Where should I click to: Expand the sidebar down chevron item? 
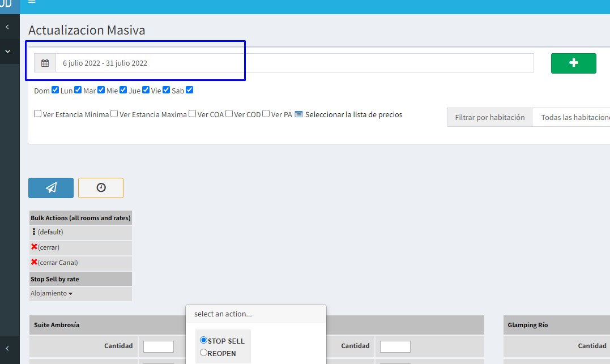tap(8, 52)
